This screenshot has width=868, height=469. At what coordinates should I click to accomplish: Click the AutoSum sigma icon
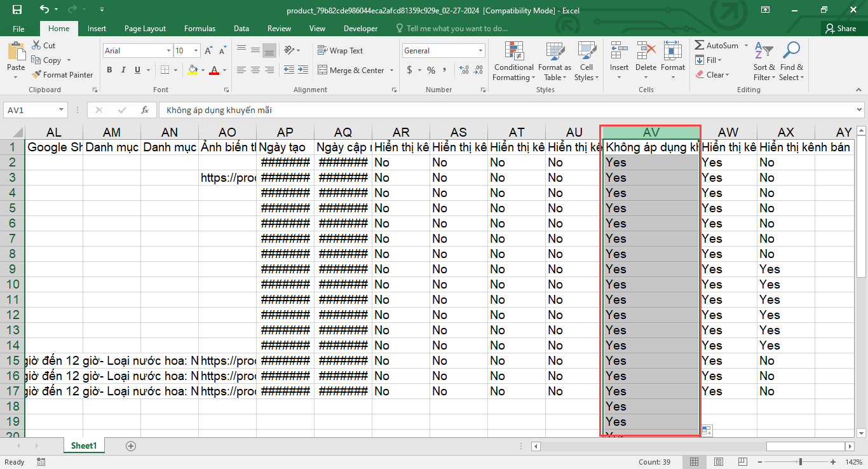pyautogui.click(x=699, y=46)
